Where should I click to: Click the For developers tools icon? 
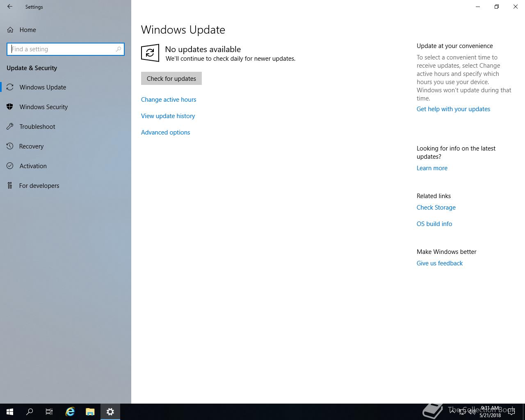pyautogui.click(x=10, y=185)
